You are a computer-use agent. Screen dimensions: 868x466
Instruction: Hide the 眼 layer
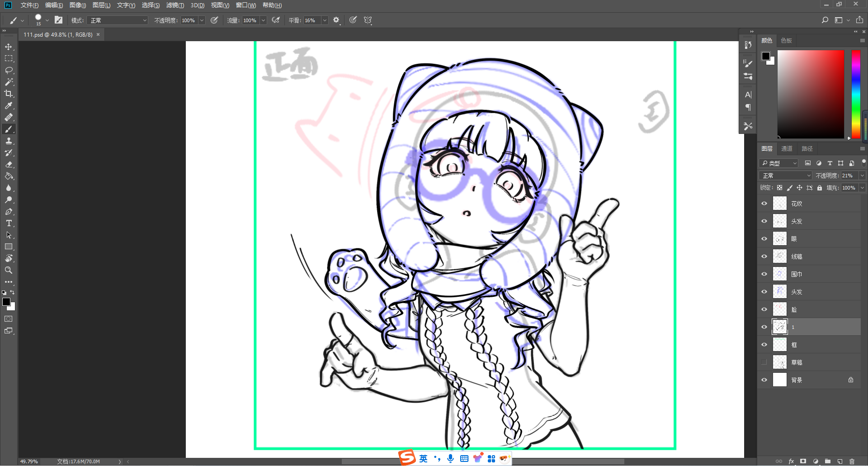764,239
